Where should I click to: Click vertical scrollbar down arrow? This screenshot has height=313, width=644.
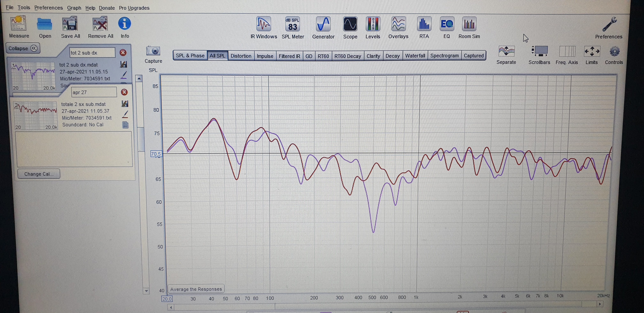tap(146, 291)
